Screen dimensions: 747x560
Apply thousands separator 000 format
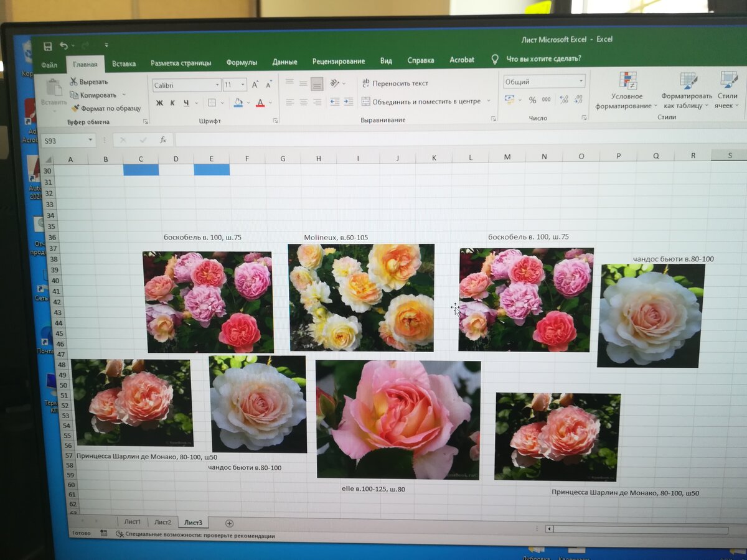click(546, 100)
